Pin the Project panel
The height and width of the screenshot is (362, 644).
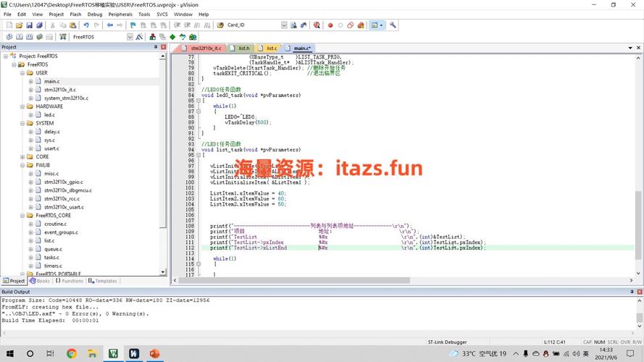point(156,47)
